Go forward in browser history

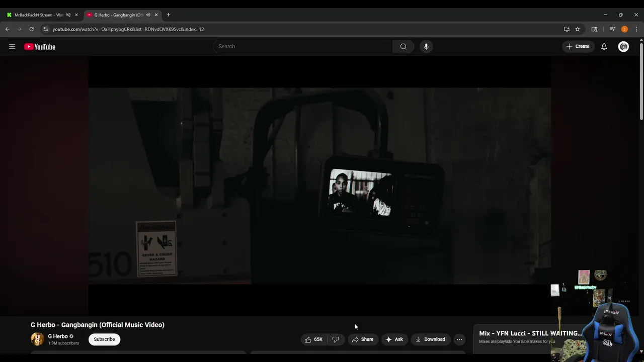[20, 29]
